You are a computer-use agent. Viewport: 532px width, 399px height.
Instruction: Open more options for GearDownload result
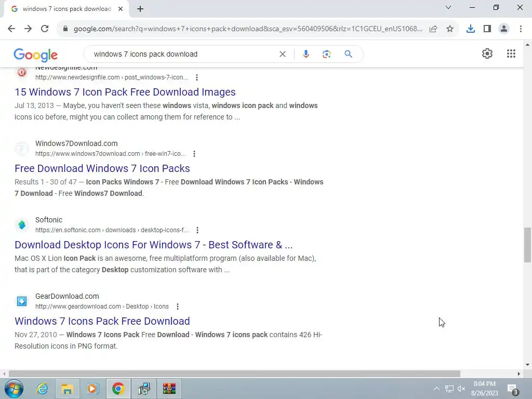click(x=178, y=307)
